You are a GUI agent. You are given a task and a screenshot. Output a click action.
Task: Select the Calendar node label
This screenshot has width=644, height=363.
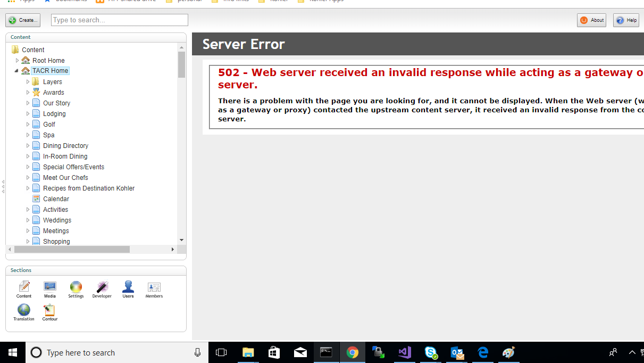[56, 199]
